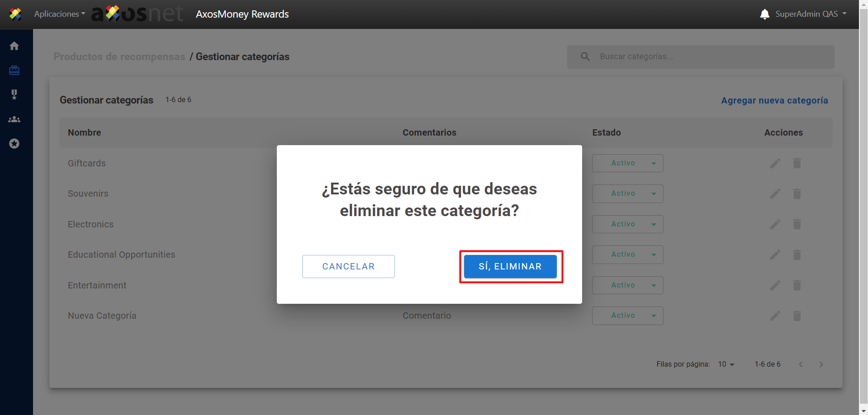This screenshot has height=415, width=868.
Task: Click the edit pencil for Giftcards
Action: tap(775, 163)
